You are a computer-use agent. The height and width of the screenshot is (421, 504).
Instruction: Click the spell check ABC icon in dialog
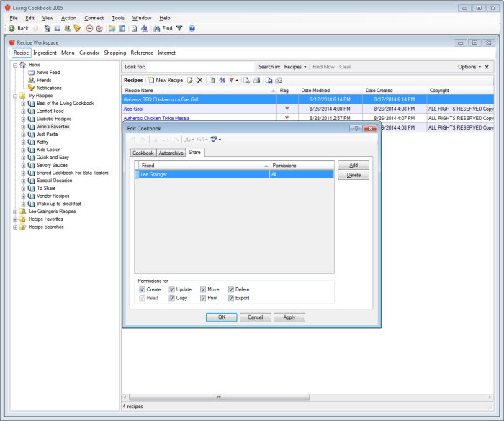click(214, 139)
